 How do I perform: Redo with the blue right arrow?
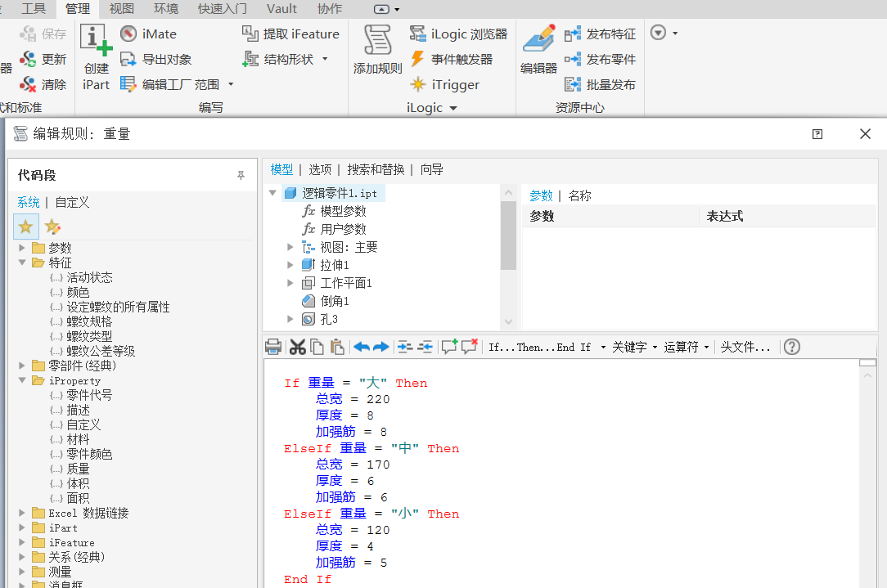[381, 347]
